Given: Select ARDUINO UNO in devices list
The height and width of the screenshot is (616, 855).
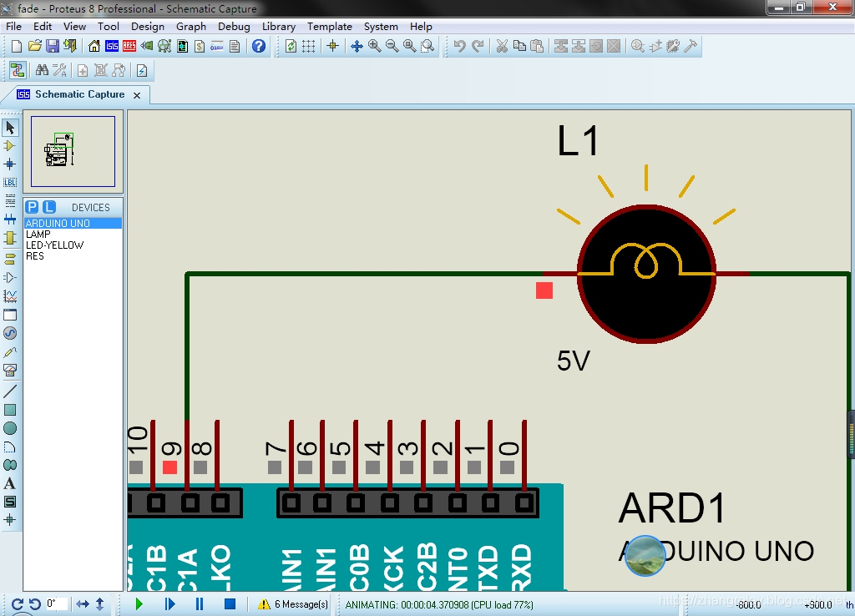Looking at the screenshot, I should [x=73, y=223].
